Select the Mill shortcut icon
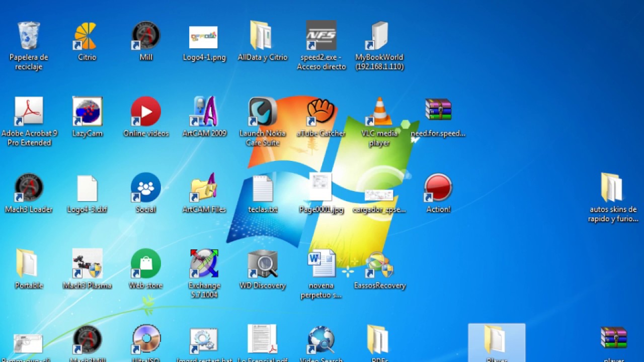 pos(146,36)
